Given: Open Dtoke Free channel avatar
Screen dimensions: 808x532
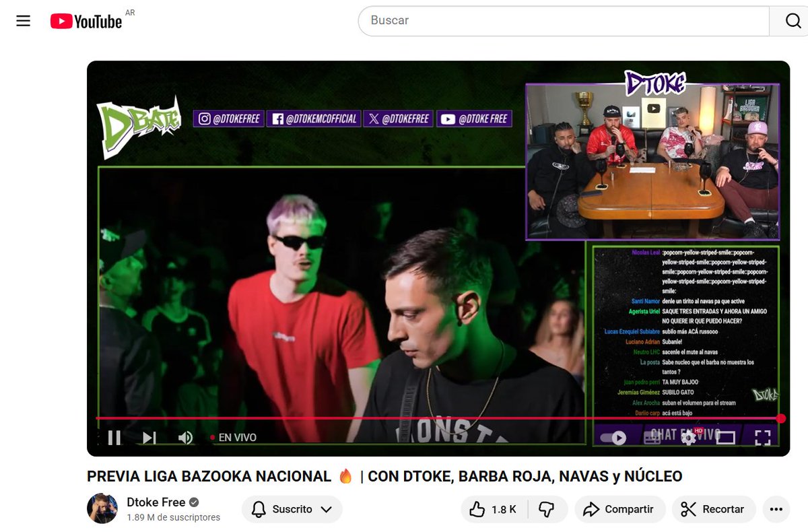Looking at the screenshot, I should click(x=102, y=508).
